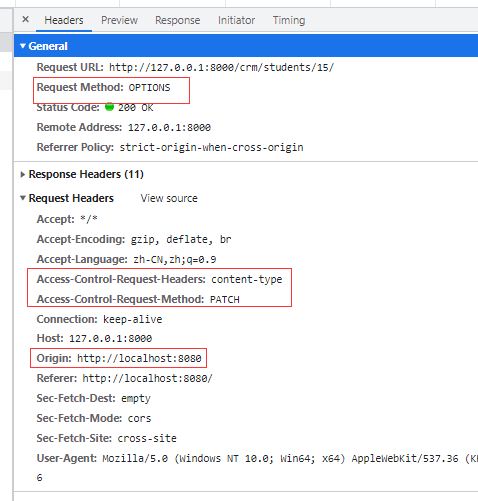Open the Timing tab
This screenshot has width=478, height=501.
coord(289,20)
